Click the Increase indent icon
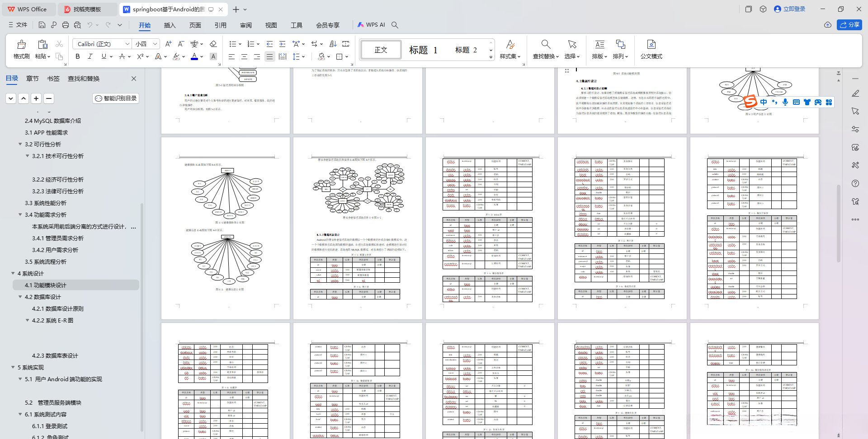Image resolution: width=868 pixels, height=439 pixels. click(282, 44)
